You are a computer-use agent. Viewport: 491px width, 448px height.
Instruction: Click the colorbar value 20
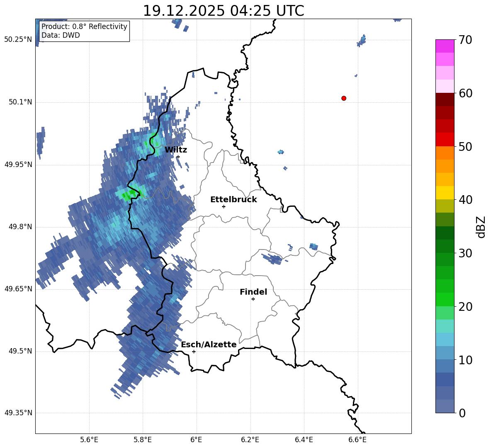[465, 307]
